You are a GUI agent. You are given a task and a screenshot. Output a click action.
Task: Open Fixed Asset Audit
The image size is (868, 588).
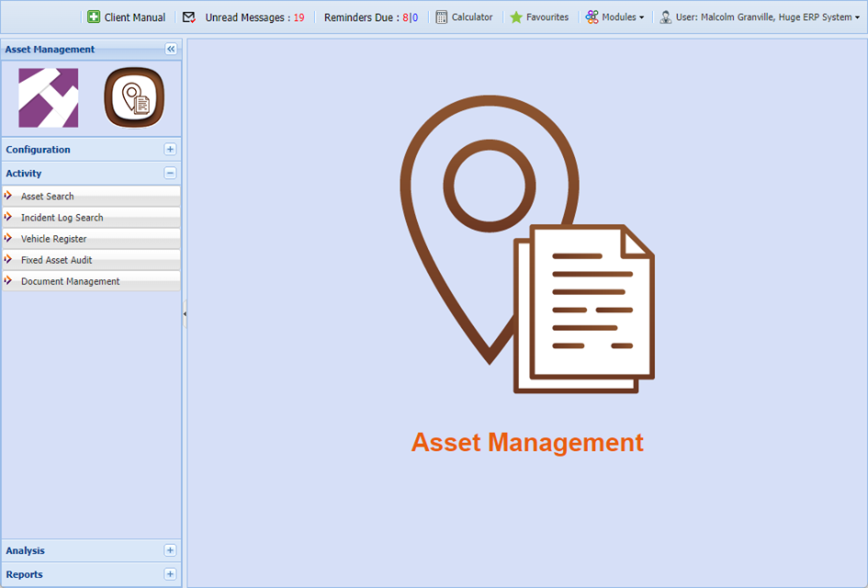[91, 260]
